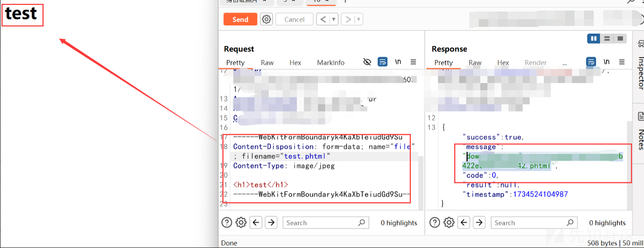The width and height of the screenshot is (644, 248).
Task: Switch Request view to Raw tab
Action: click(x=267, y=62)
